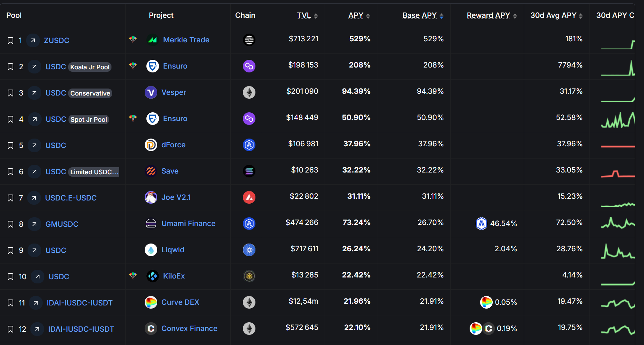Toggle bookmark for the GMUSDC pool

pos(10,224)
